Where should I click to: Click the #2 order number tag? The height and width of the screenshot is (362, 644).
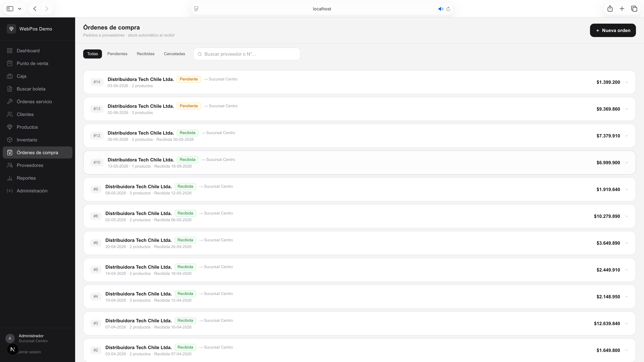(96, 350)
